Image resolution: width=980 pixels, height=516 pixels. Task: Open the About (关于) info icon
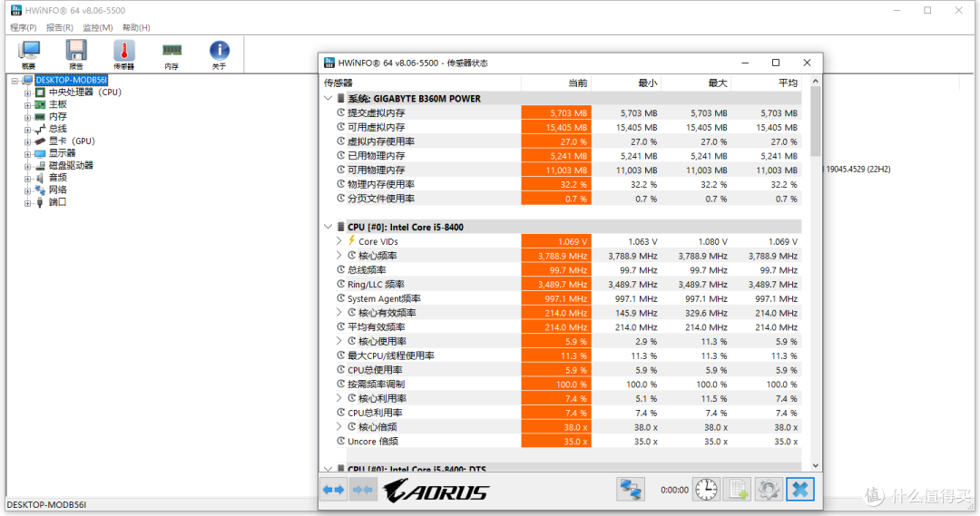tap(219, 54)
